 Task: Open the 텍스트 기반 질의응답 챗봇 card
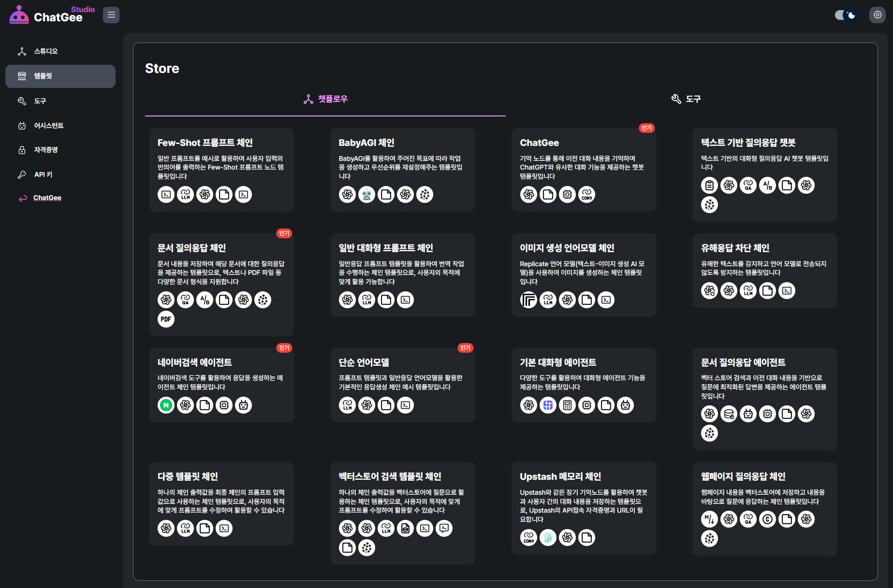(x=765, y=175)
